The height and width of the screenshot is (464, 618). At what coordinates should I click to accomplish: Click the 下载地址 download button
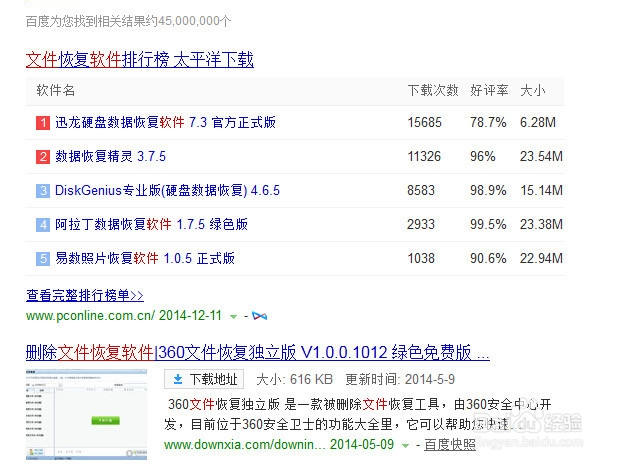[204, 379]
